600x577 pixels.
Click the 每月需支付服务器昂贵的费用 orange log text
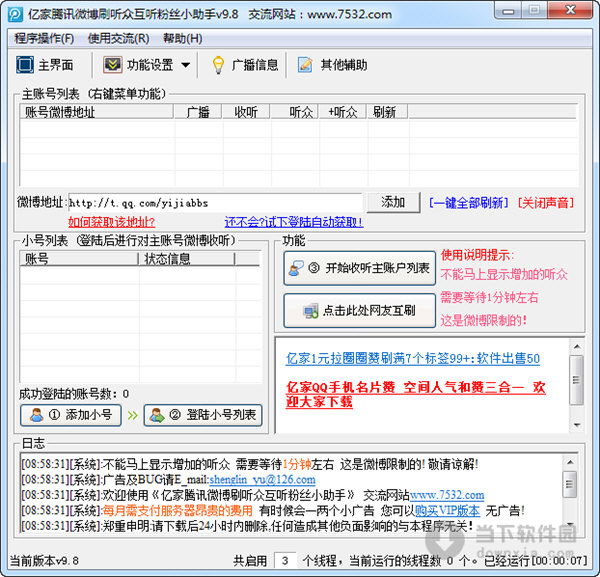pyautogui.click(x=178, y=510)
